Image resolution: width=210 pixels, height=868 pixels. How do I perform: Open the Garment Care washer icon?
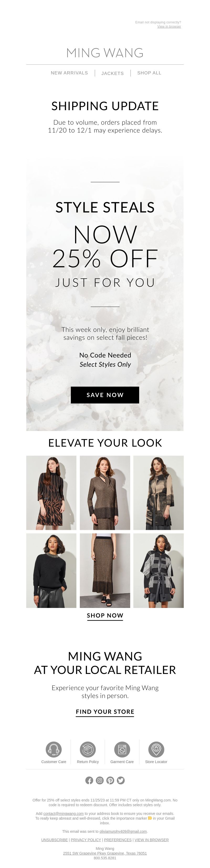pos(122,749)
